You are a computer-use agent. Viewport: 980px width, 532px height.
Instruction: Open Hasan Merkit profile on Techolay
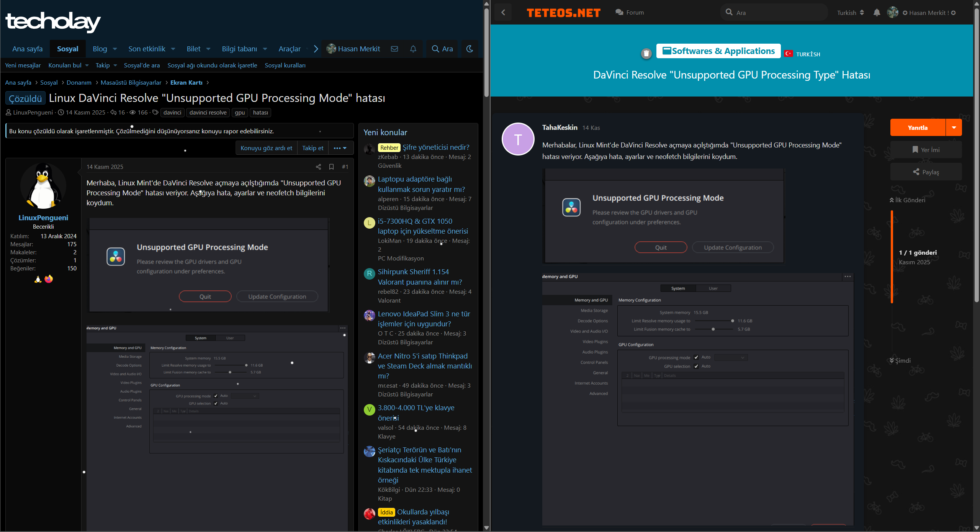[x=353, y=49]
